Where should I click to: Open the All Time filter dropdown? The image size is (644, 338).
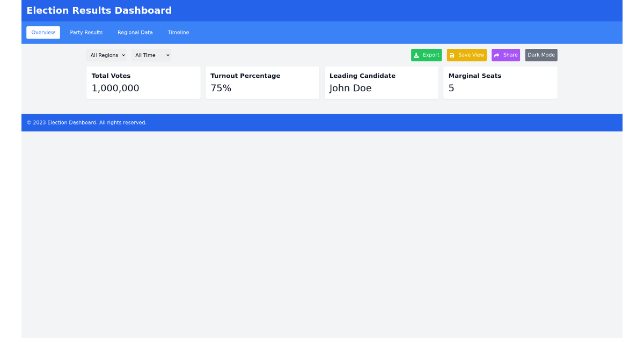pyautogui.click(x=151, y=55)
